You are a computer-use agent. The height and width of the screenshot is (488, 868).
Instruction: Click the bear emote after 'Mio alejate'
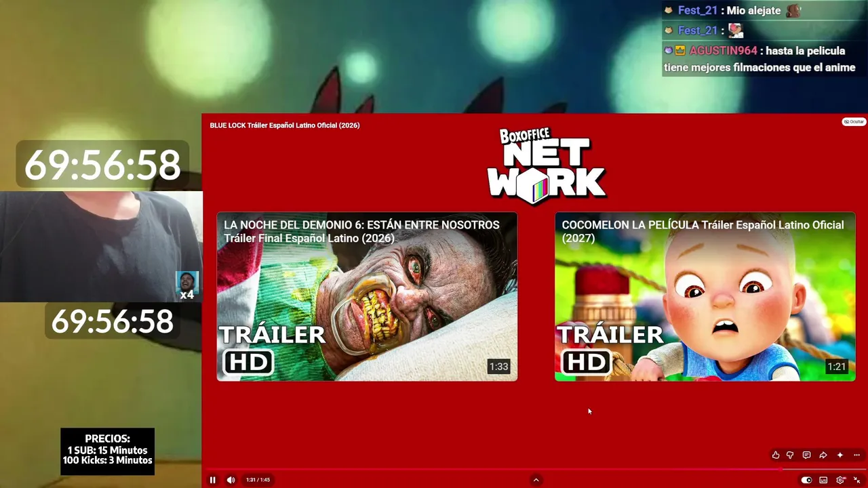[793, 11]
